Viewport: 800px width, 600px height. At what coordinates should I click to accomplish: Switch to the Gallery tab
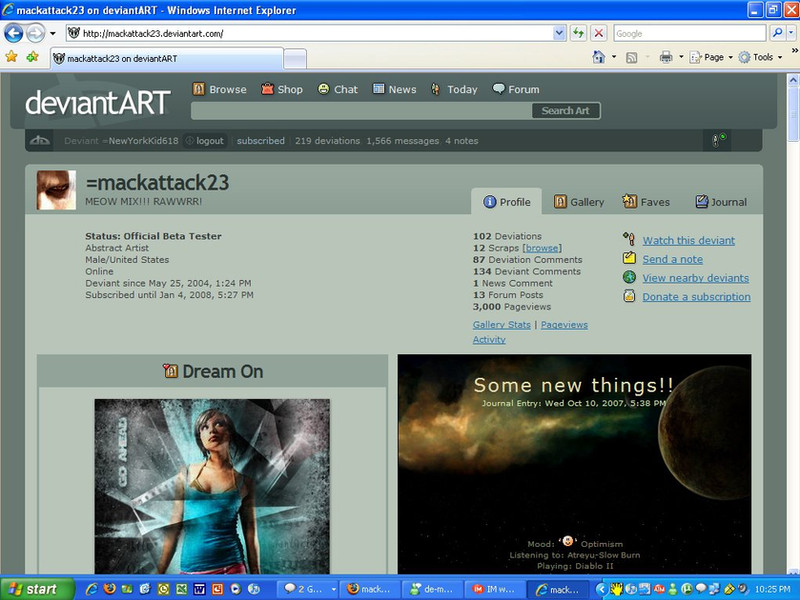click(x=579, y=202)
